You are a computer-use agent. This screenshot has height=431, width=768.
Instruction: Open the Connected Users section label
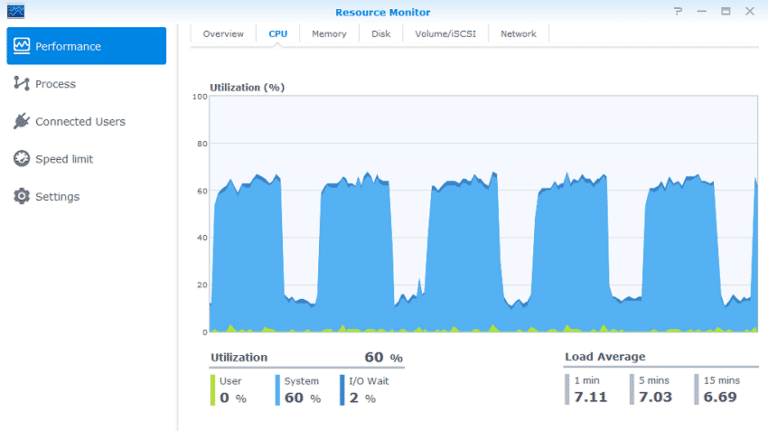[x=80, y=121]
